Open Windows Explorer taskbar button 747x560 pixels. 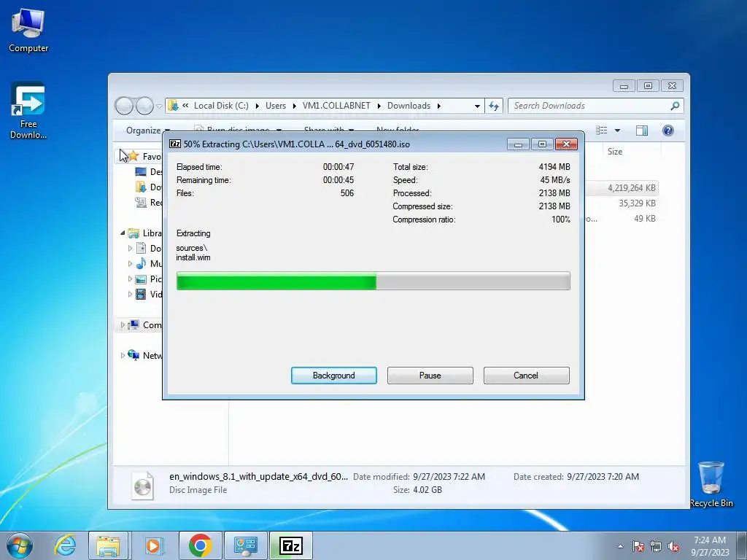point(108,545)
